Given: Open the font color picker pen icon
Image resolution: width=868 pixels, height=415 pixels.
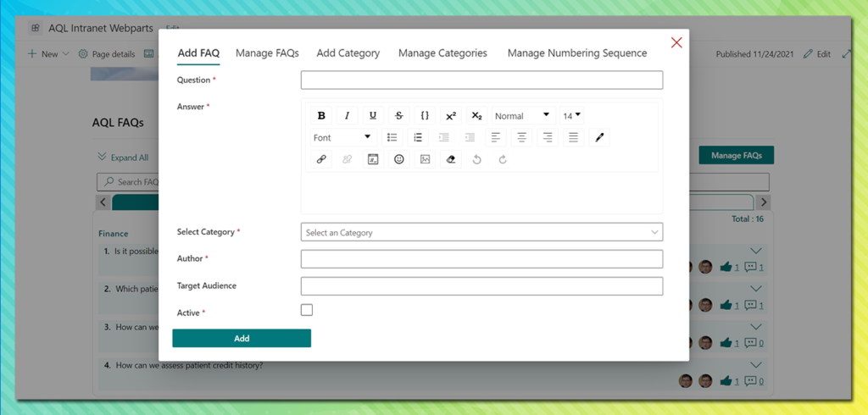Looking at the screenshot, I should tap(599, 137).
